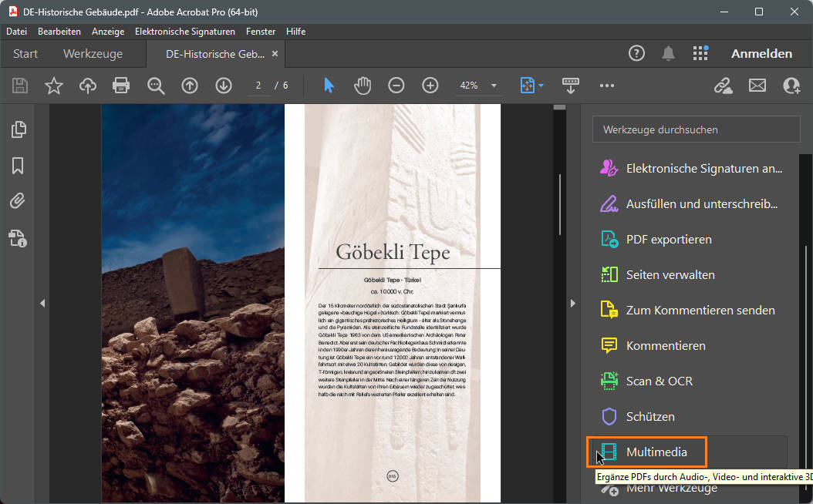Minimize the Acrobat window
The width and height of the screenshot is (813, 504).
725,12
